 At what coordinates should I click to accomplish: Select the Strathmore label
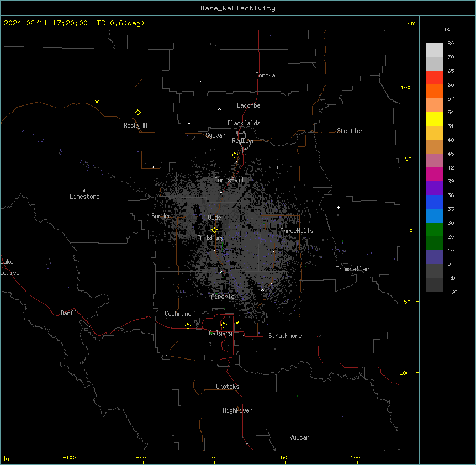point(285,336)
